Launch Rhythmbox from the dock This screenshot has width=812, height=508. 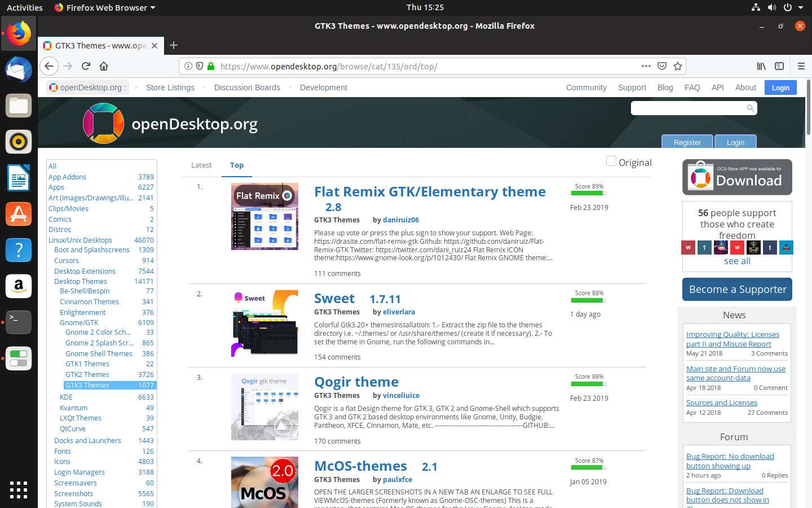pos(19,142)
